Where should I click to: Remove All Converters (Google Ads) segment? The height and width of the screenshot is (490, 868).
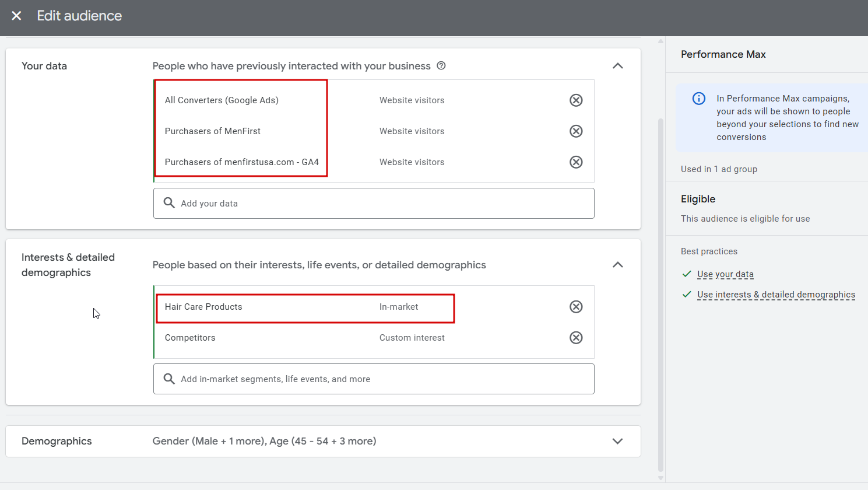(576, 100)
